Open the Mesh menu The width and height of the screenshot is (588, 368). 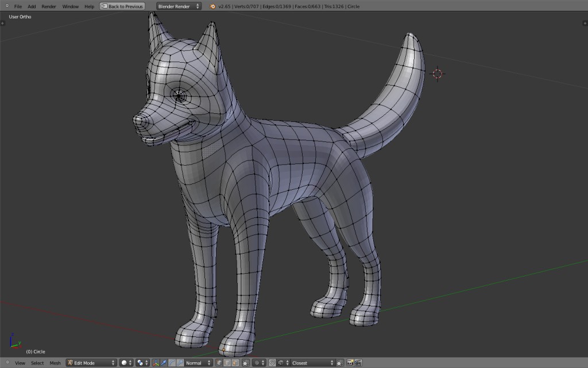[55, 363]
